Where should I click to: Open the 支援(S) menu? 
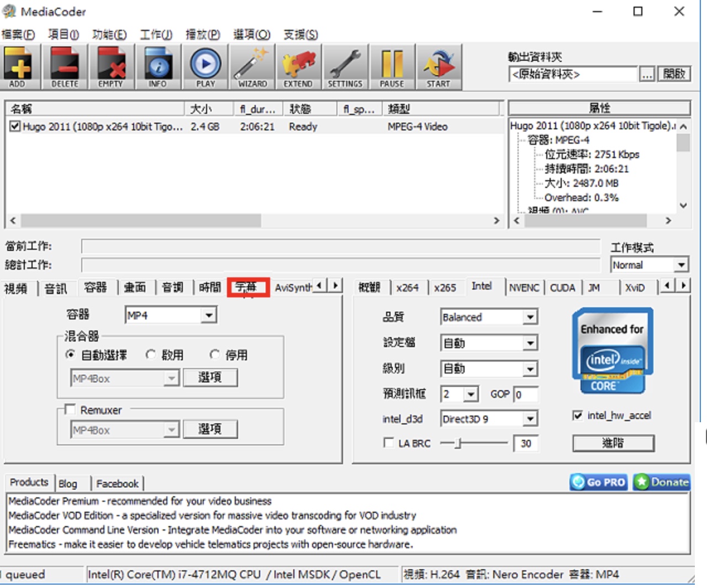click(x=301, y=35)
